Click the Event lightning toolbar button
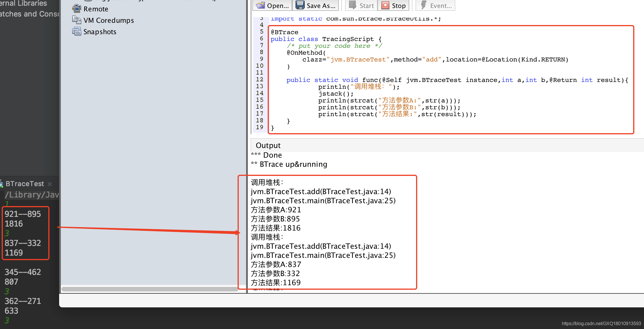Viewport: 644px width, 329px height. coord(435,5)
